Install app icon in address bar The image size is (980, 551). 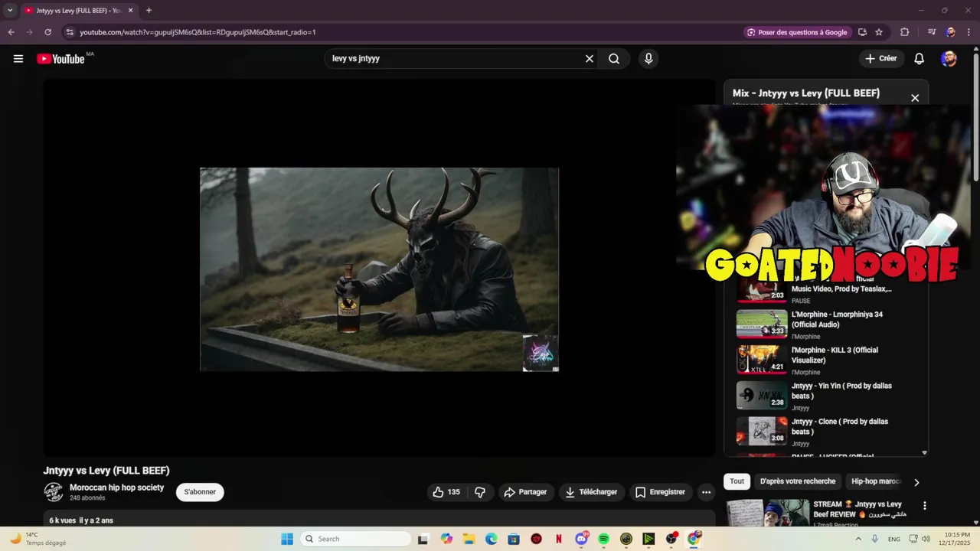(862, 32)
